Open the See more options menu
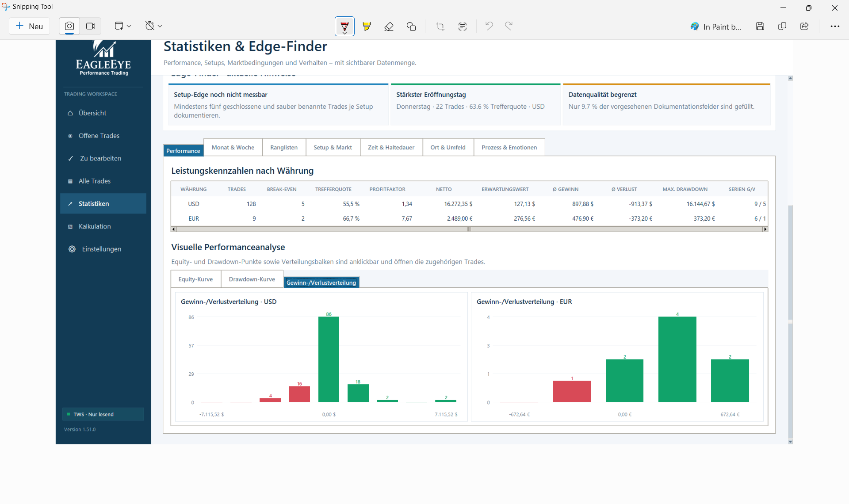Viewport: 849px width, 504px height. point(835,26)
